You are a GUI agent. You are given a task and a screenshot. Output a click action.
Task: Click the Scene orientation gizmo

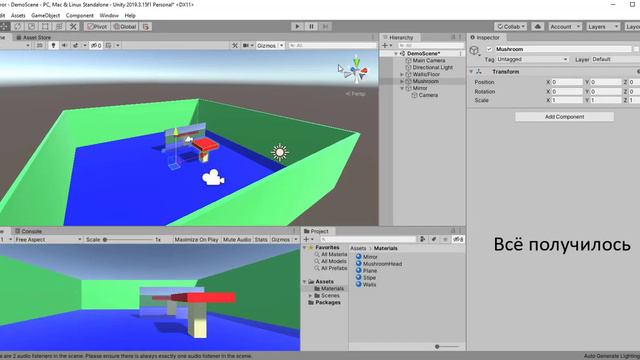(356, 70)
